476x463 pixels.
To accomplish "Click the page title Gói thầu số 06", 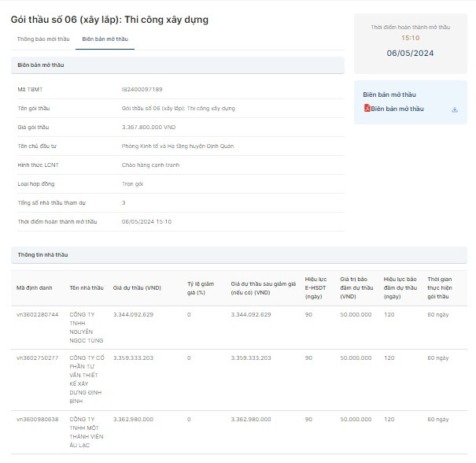I will coord(109,19).
